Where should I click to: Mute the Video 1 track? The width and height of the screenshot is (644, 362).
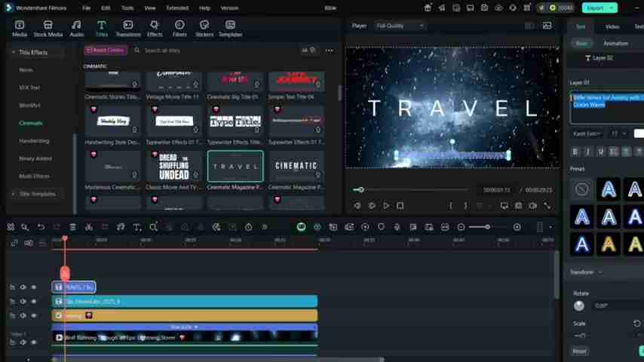click(x=23, y=342)
